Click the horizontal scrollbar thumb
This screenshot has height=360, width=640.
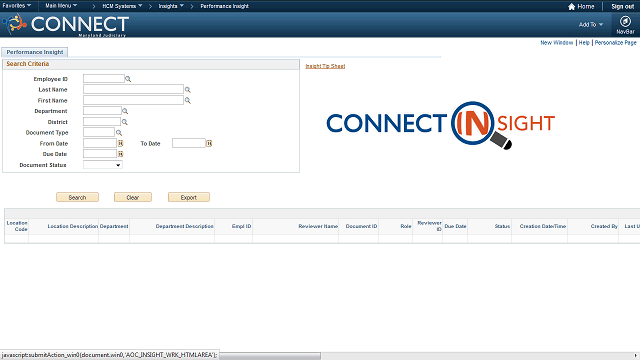coord(269,356)
